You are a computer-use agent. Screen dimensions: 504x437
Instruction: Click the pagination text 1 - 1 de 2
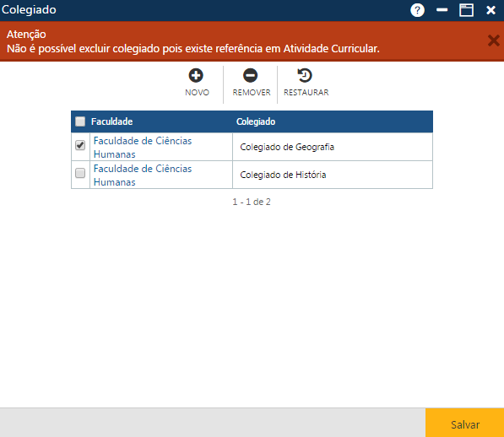coord(252,202)
